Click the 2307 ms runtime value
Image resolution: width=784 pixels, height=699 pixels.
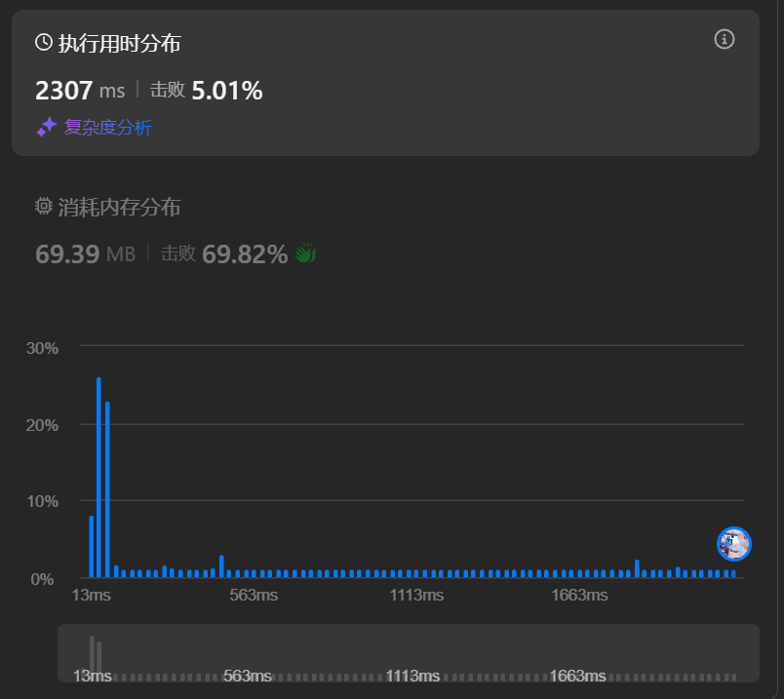pyautogui.click(x=80, y=91)
